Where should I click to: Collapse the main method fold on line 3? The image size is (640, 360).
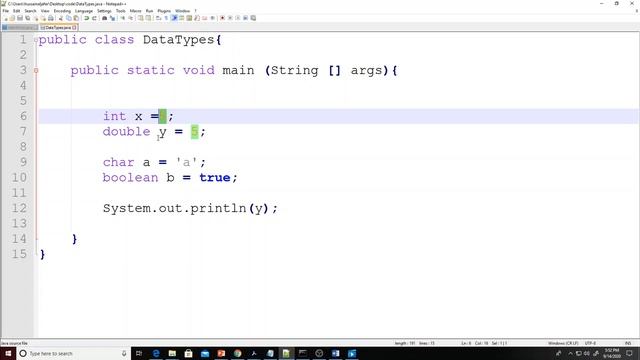36,71
